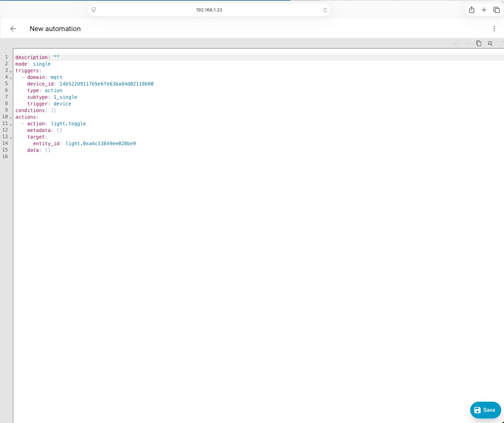Place cursor on 'description' key
Image resolution: width=504 pixels, height=423 pixels.
31,57
